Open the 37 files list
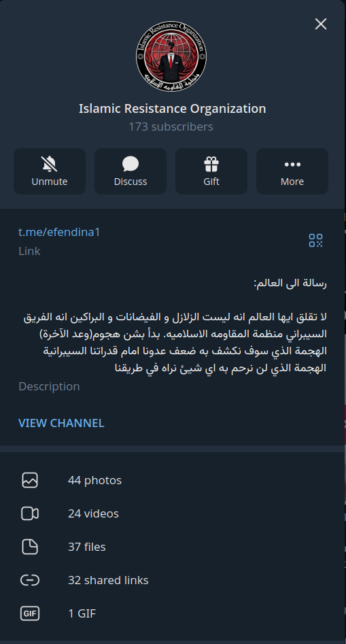Image resolution: width=346 pixels, height=644 pixels. click(173, 547)
